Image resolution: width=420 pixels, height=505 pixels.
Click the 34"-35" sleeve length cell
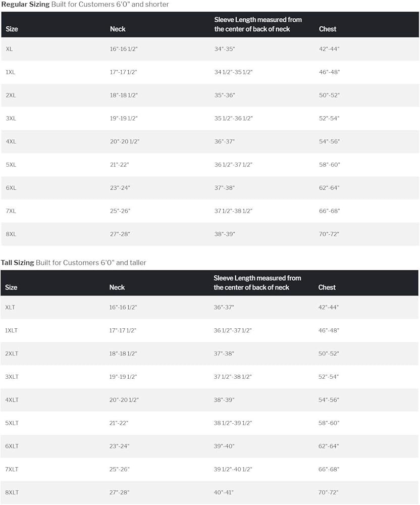pyautogui.click(x=225, y=49)
